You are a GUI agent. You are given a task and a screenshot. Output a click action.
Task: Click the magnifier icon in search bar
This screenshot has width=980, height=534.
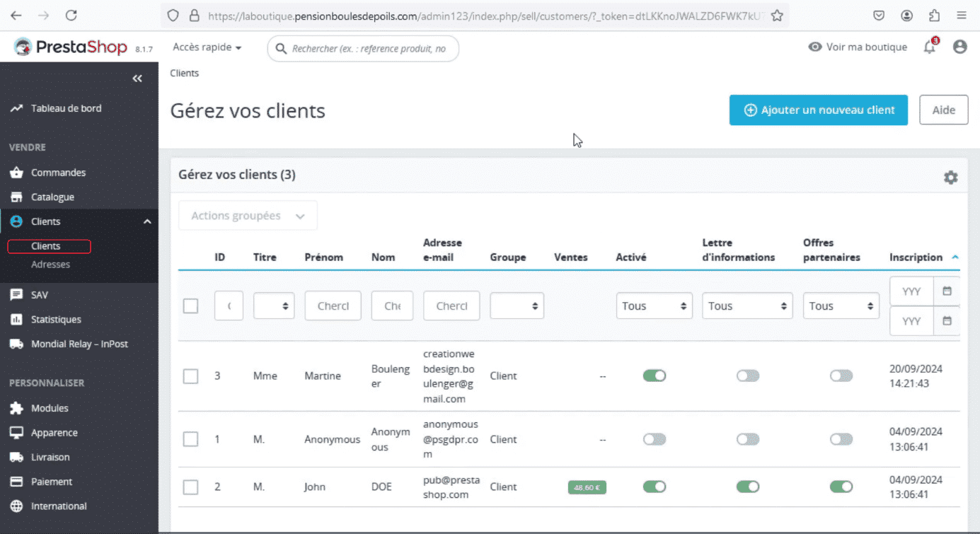click(x=281, y=49)
